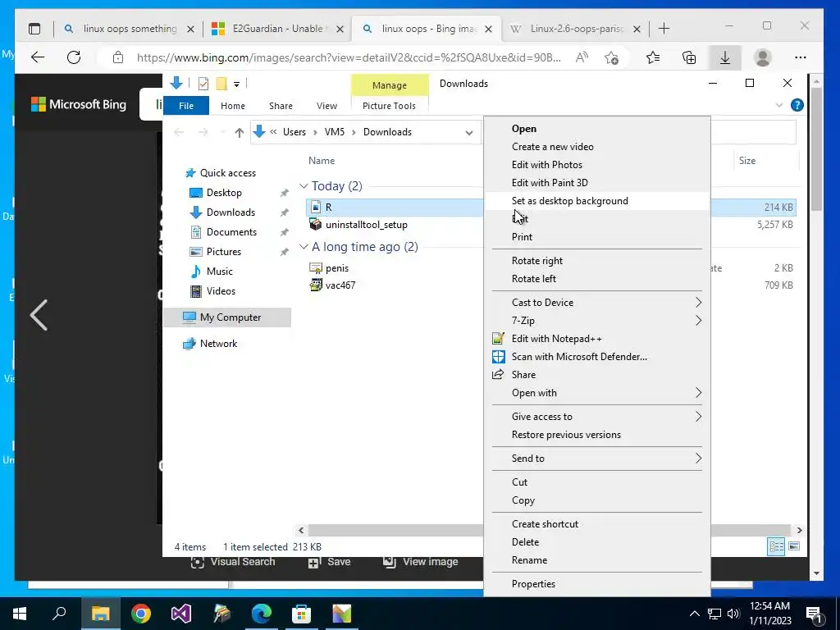Open taskbar Search

[59, 614]
